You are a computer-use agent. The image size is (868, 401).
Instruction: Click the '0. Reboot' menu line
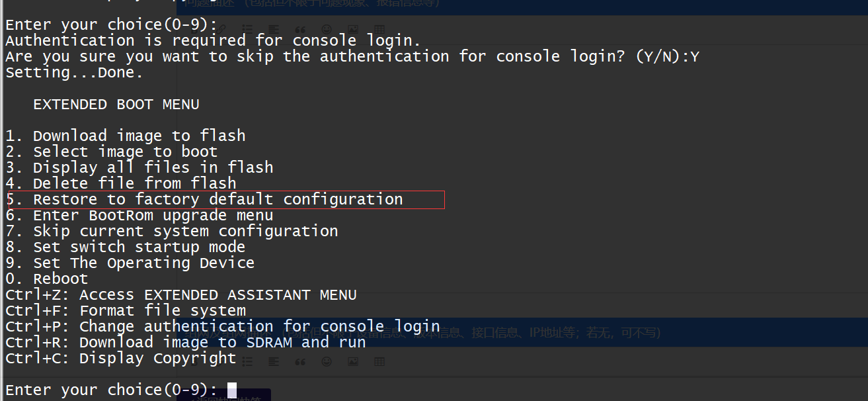click(46, 279)
